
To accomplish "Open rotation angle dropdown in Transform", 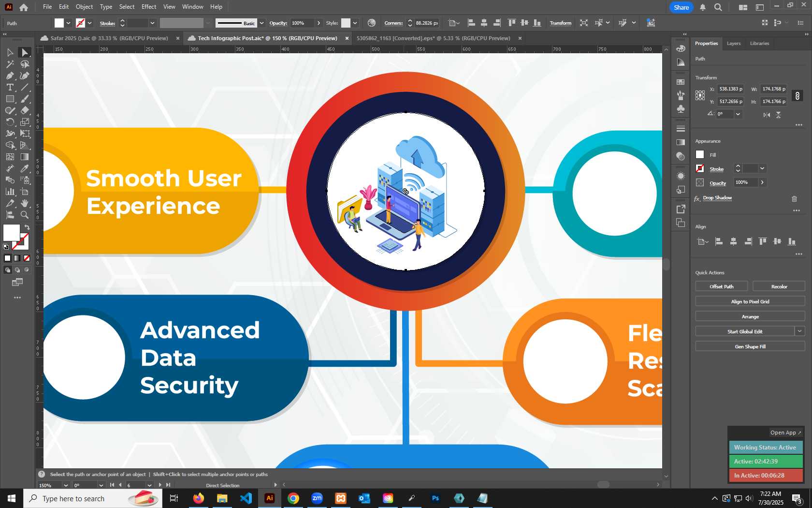I will tap(738, 114).
